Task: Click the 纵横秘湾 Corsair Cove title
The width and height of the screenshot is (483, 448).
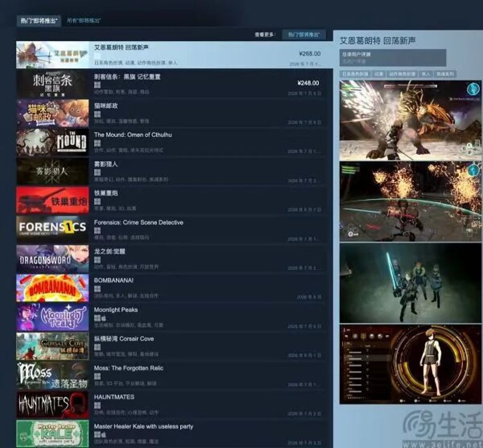Action: tap(124, 338)
